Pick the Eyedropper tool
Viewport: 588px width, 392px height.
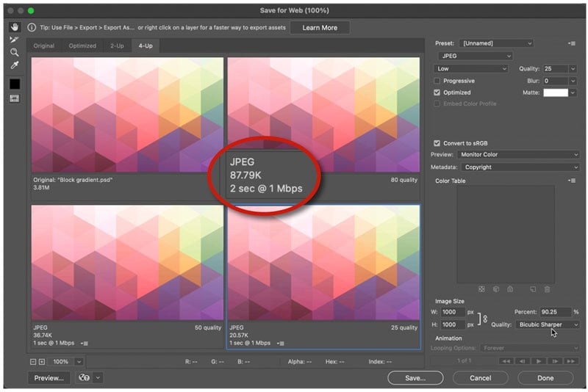pos(14,65)
